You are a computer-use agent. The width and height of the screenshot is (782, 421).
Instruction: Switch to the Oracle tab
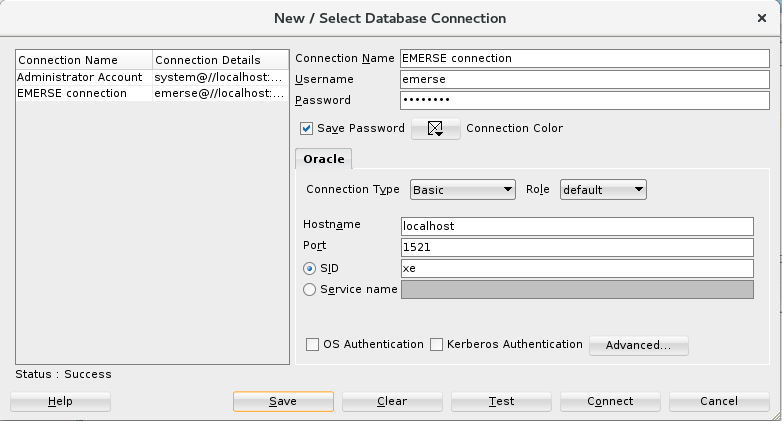click(324, 159)
